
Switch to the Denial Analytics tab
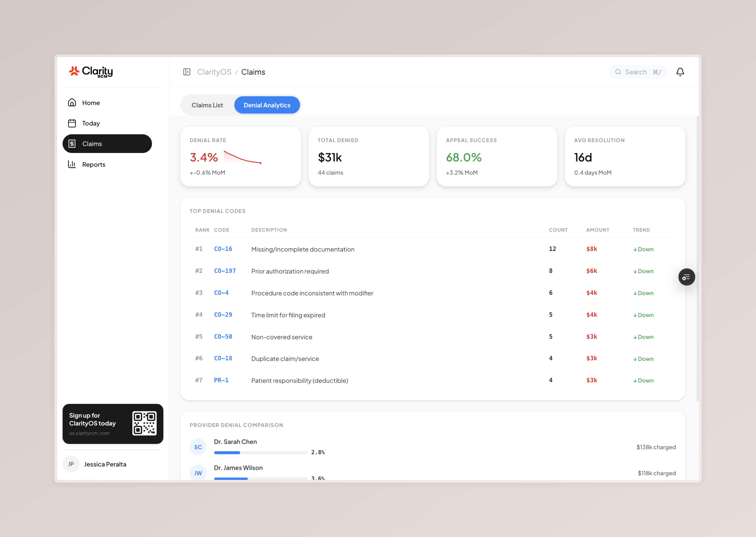click(x=267, y=105)
